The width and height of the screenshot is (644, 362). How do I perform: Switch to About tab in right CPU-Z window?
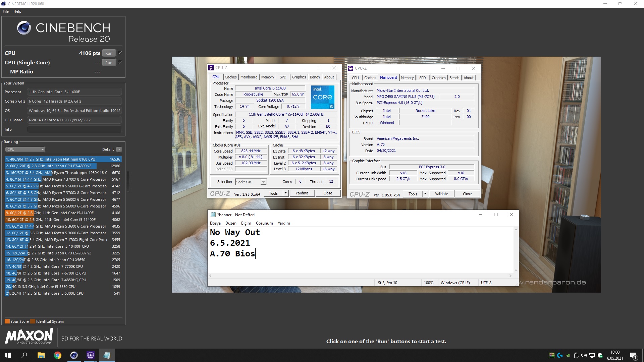tap(469, 78)
